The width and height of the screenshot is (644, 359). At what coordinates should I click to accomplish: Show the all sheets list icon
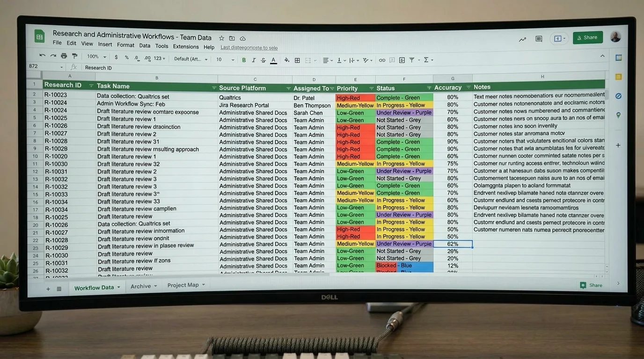tap(59, 289)
